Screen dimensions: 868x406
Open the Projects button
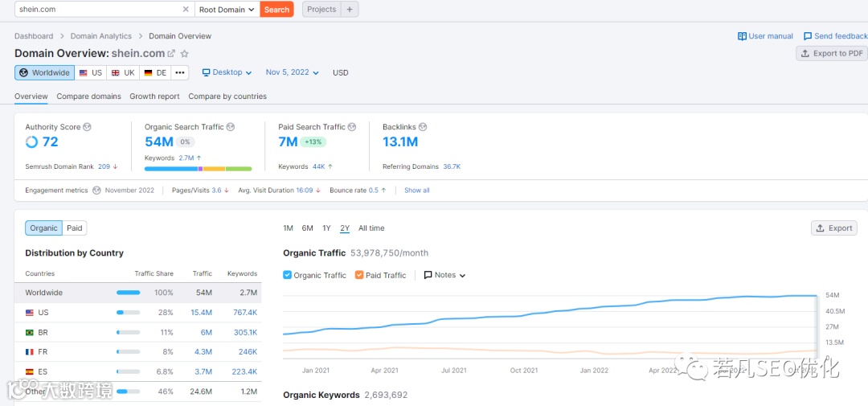point(321,10)
